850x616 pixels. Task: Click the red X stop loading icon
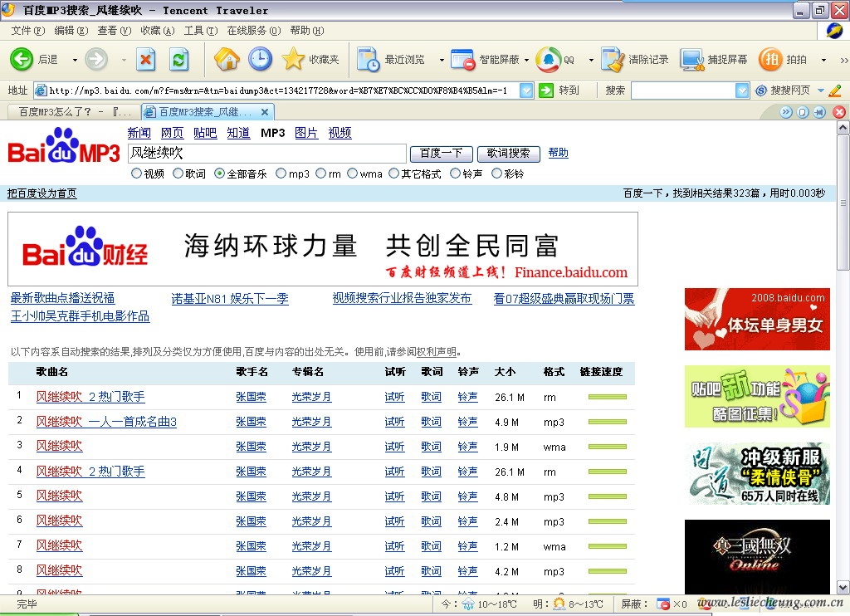pos(145,59)
